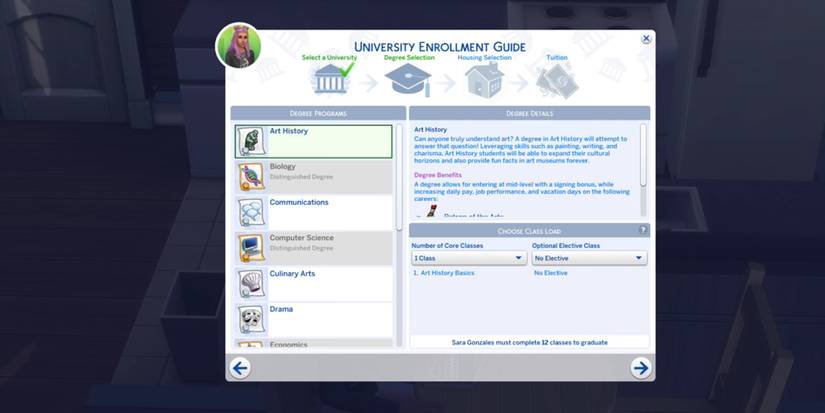Image resolution: width=825 pixels, height=413 pixels.
Task: Click the Communications speech bubbles icon
Action: [x=251, y=213]
